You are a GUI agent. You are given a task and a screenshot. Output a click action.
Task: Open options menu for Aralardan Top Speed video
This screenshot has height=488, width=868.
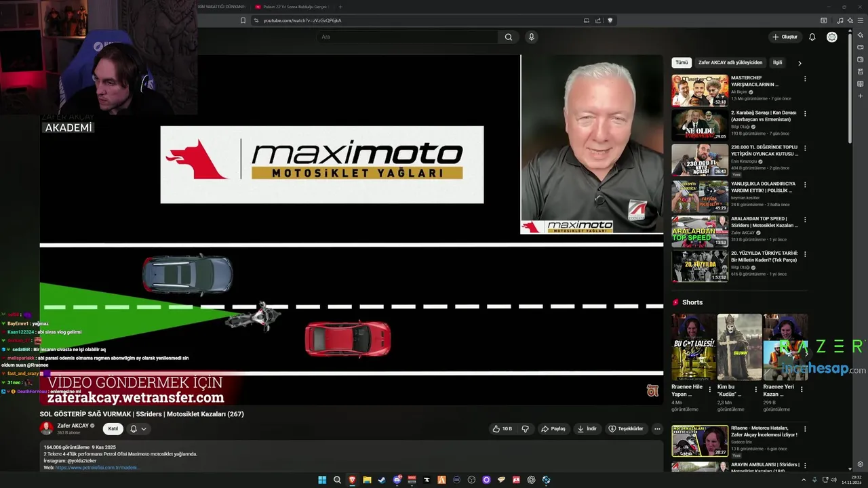(805, 220)
